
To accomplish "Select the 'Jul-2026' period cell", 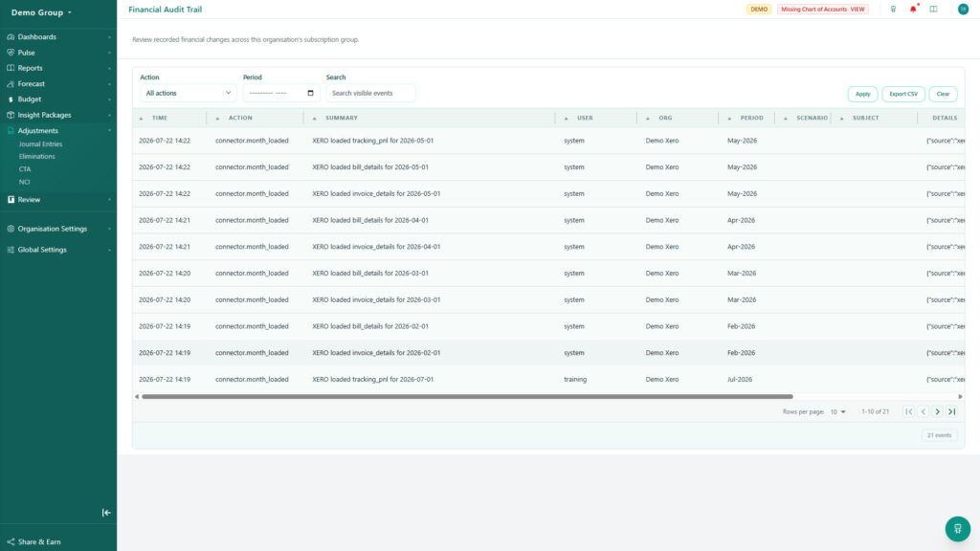I will click(x=740, y=379).
